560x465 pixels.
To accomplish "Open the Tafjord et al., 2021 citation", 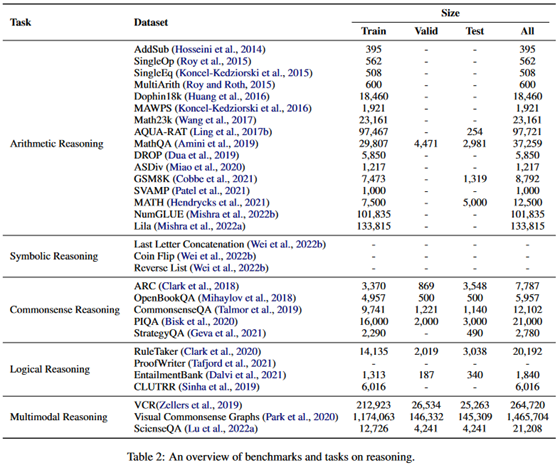I will coord(232,363).
